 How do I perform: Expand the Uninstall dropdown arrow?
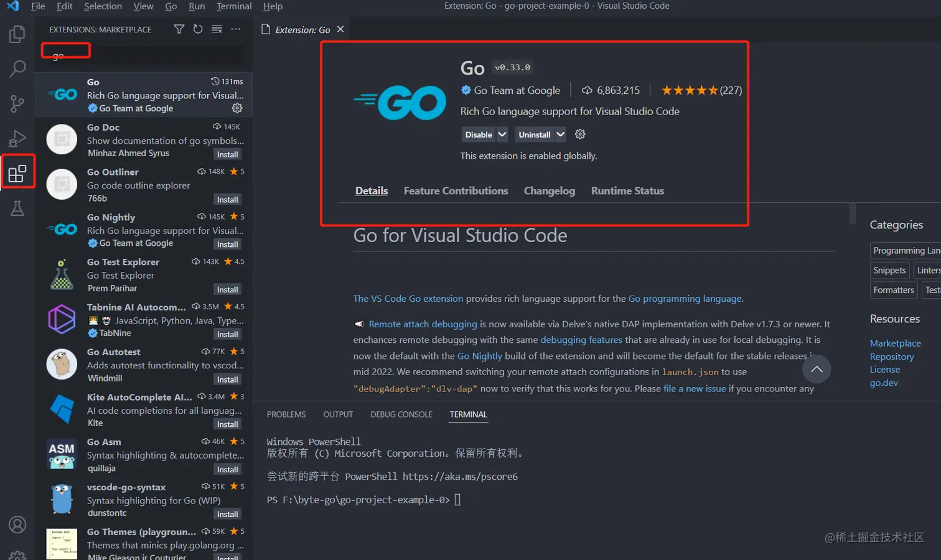coord(561,134)
